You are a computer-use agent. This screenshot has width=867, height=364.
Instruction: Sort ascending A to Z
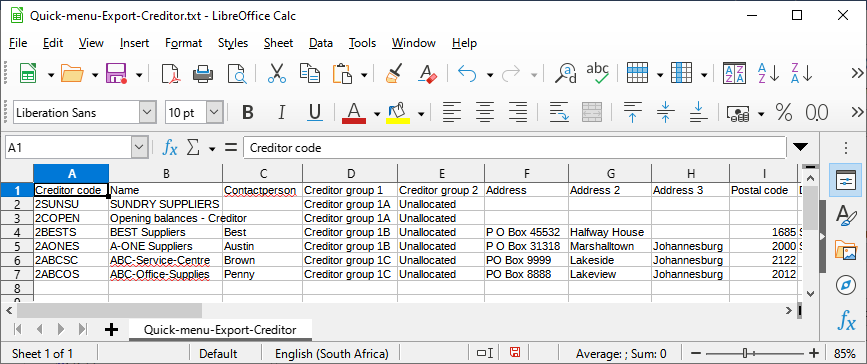[768, 74]
